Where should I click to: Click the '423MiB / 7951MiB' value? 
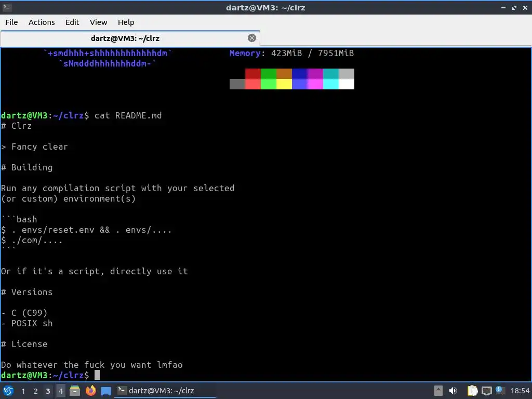(312, 54)
